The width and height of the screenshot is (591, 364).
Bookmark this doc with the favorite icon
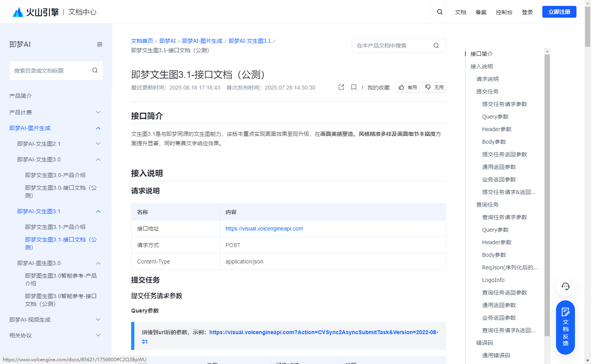pos(354,87)
